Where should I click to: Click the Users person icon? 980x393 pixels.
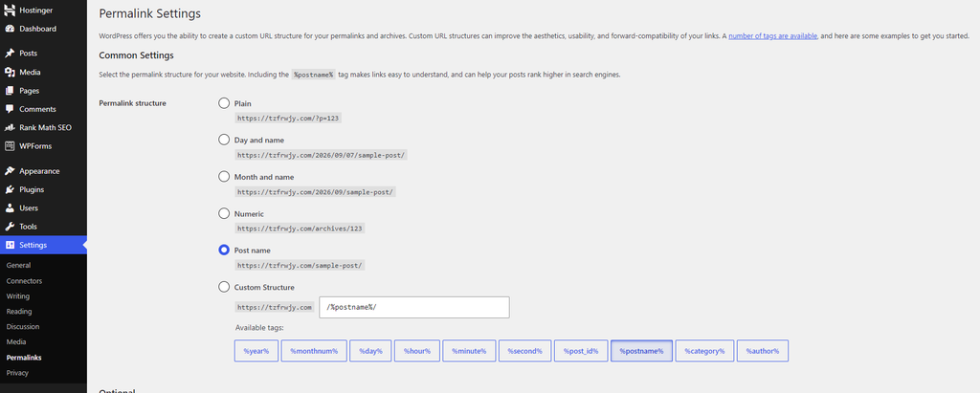click(10, 208)
